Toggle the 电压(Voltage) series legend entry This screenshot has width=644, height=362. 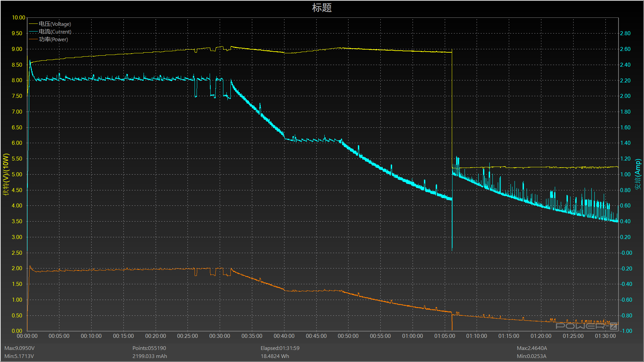point(55,24)
